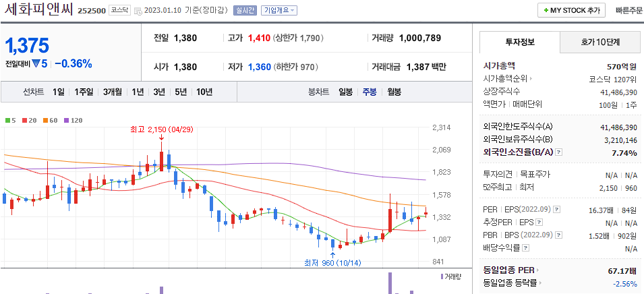This screenshot has height=294, width=644.
Task: Select the 주봉 candle chart
Action: click(x=370, y=92)
